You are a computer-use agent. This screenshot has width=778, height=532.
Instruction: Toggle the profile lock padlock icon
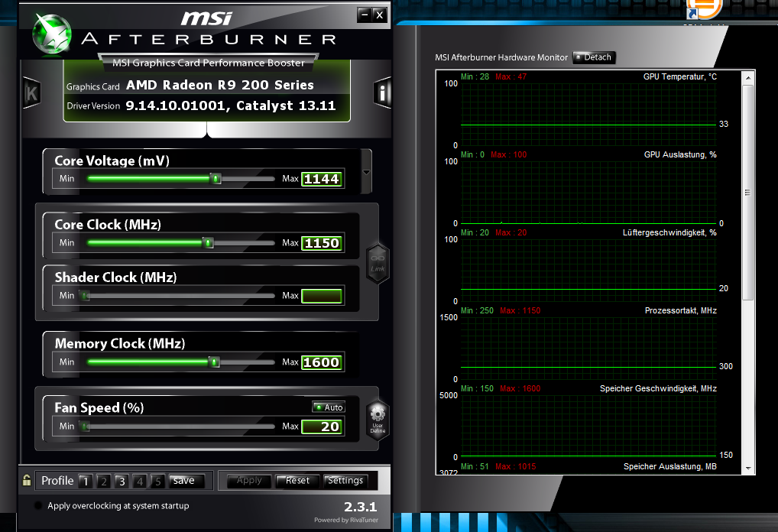click(27, 480)
